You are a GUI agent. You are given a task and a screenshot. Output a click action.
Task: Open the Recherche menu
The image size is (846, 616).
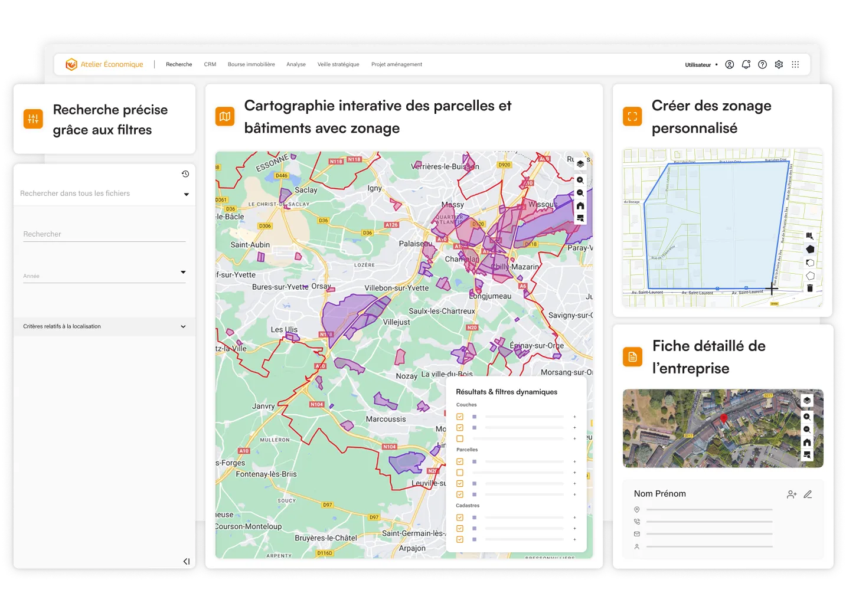[179, 64]
